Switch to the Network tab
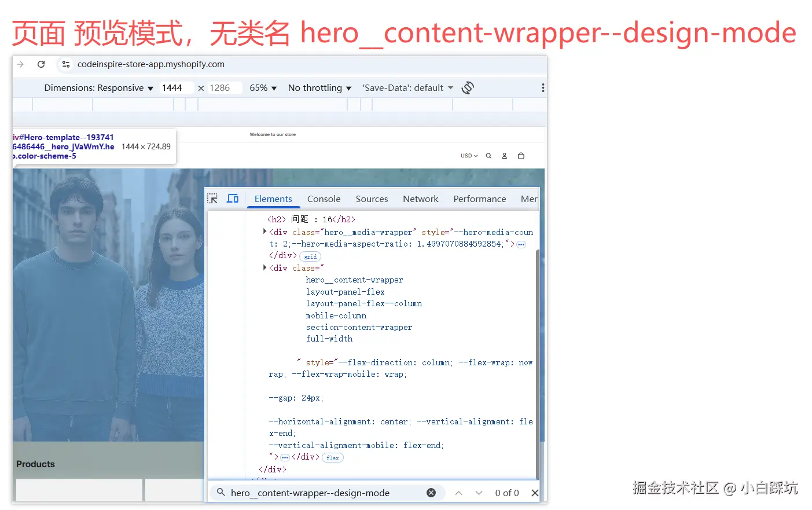Screen dimensions: 812x510 click(x=420, y=199)
